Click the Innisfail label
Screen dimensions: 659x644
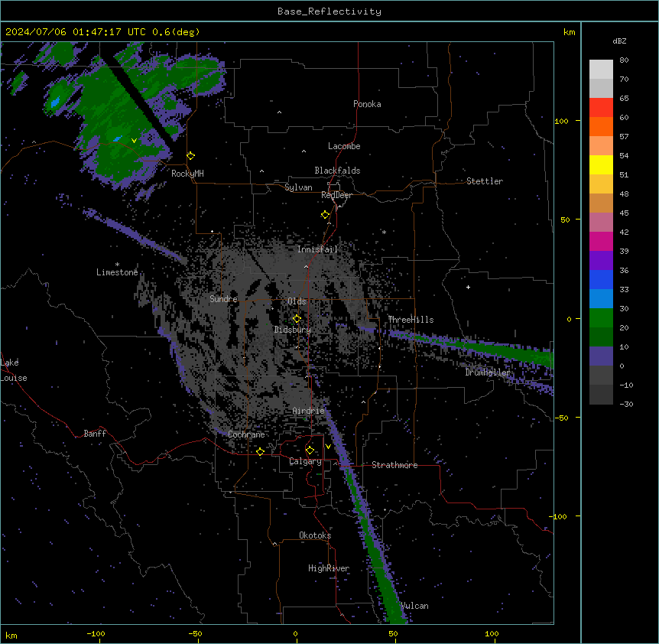[x=317, y=249]
